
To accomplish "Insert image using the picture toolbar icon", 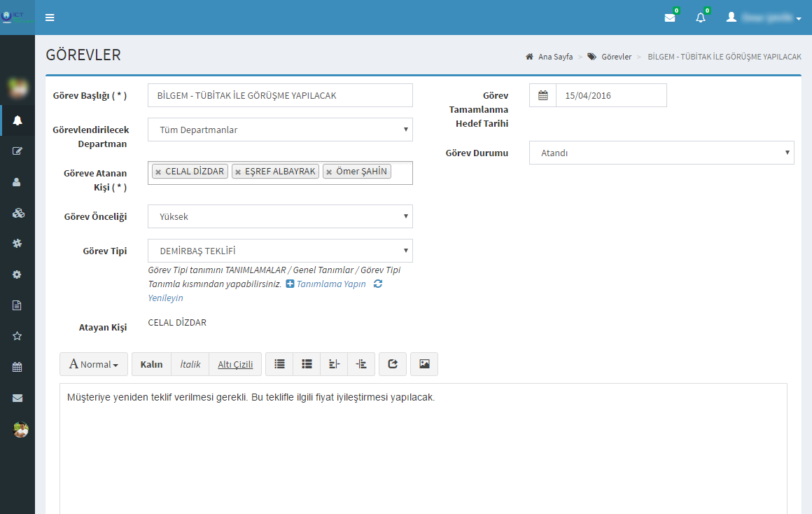I will (423, 364).
